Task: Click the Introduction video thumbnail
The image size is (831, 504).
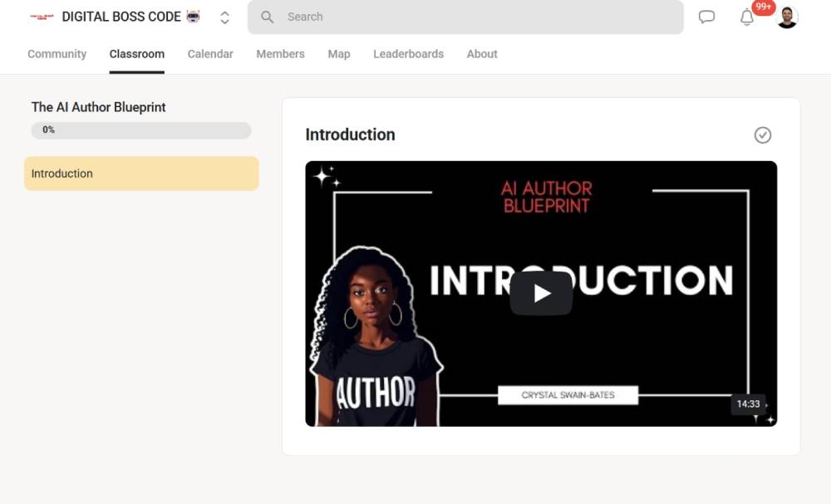Action: coord(541,294)
